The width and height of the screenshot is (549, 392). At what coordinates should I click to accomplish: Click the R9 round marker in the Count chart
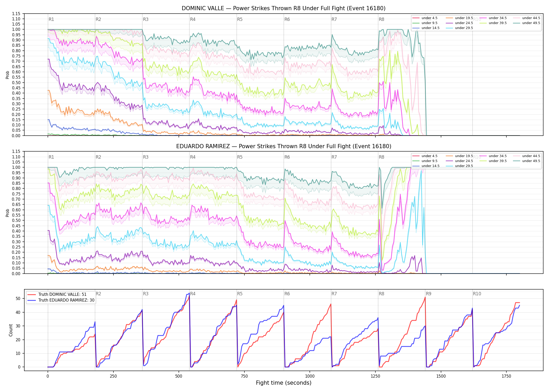(428, 294)
